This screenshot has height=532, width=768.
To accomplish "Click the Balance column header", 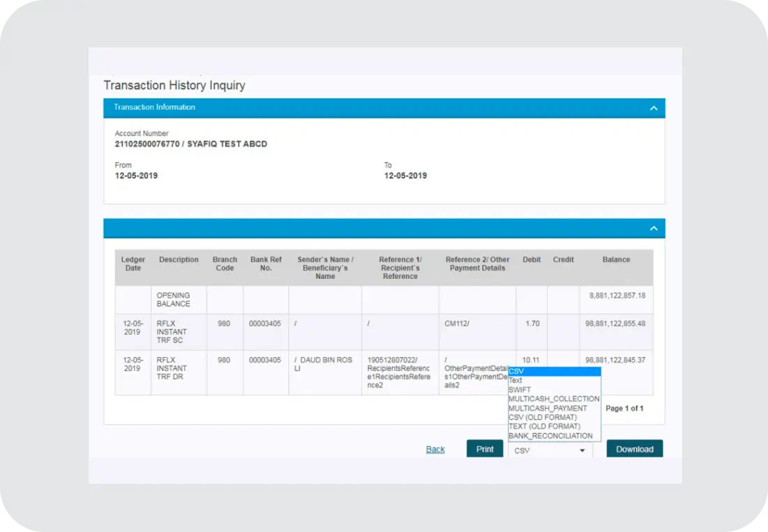I will 616,259.
